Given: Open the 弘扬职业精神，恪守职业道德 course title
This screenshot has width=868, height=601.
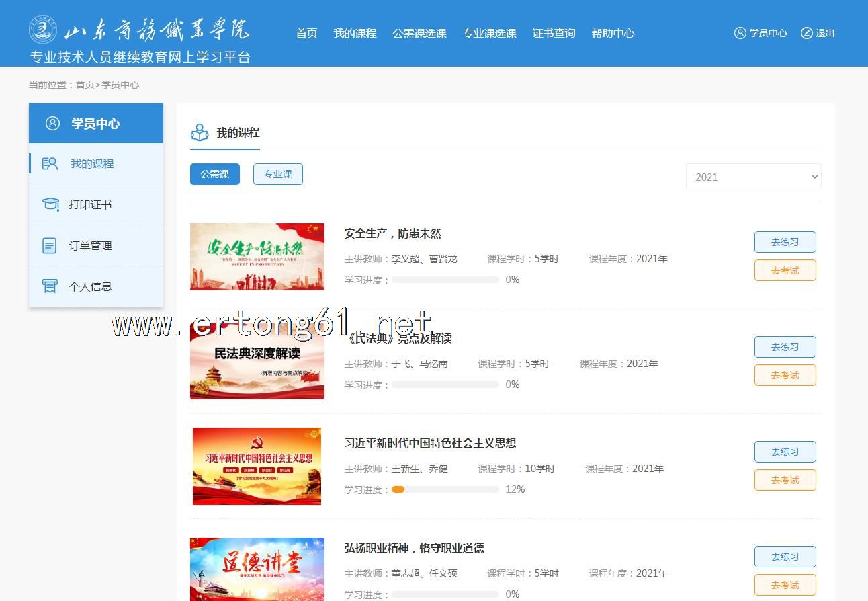Looking at the screenshot, I should (414, 548).
